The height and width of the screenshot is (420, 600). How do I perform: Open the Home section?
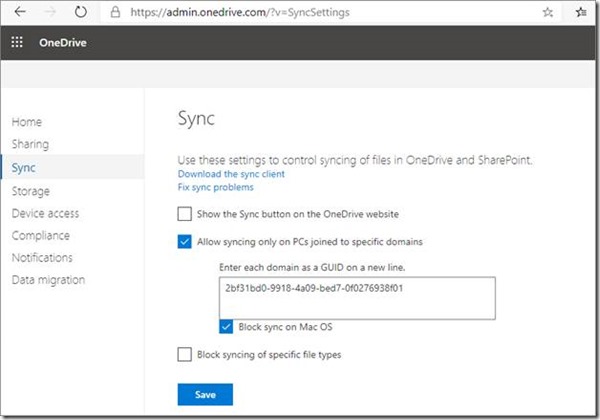pyautogui.click(x=27, y=122)
